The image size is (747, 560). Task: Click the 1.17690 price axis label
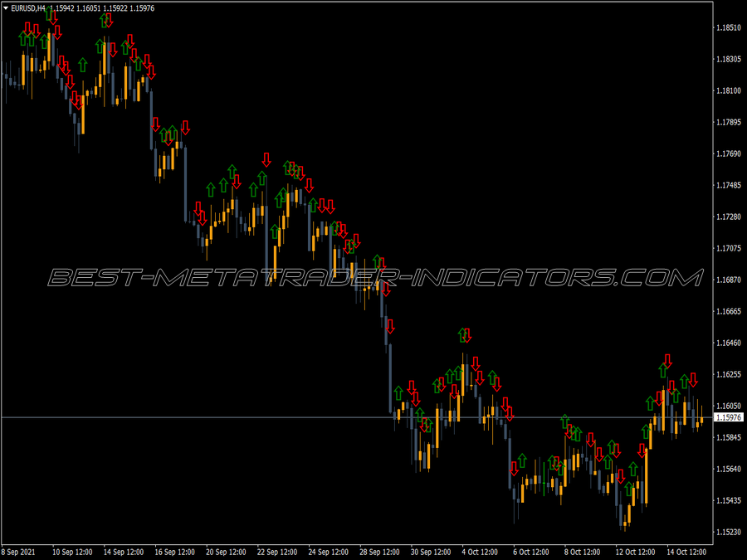click(729, 153)
